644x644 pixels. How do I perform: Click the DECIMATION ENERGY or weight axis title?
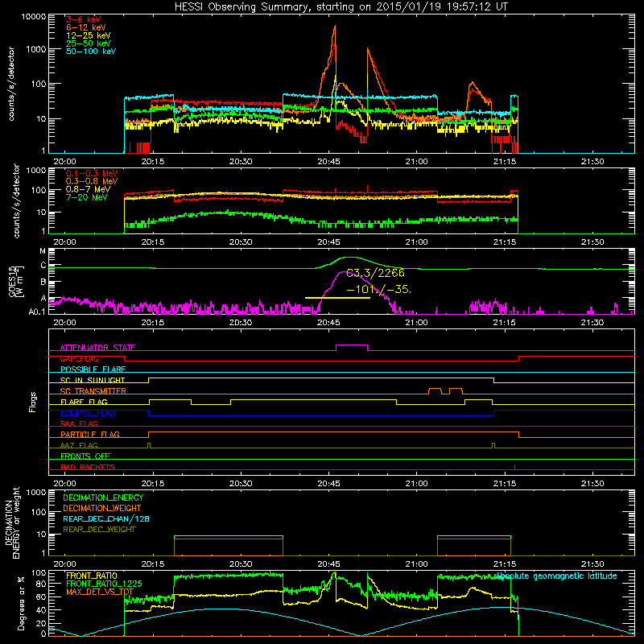click(x=12, y=522)
